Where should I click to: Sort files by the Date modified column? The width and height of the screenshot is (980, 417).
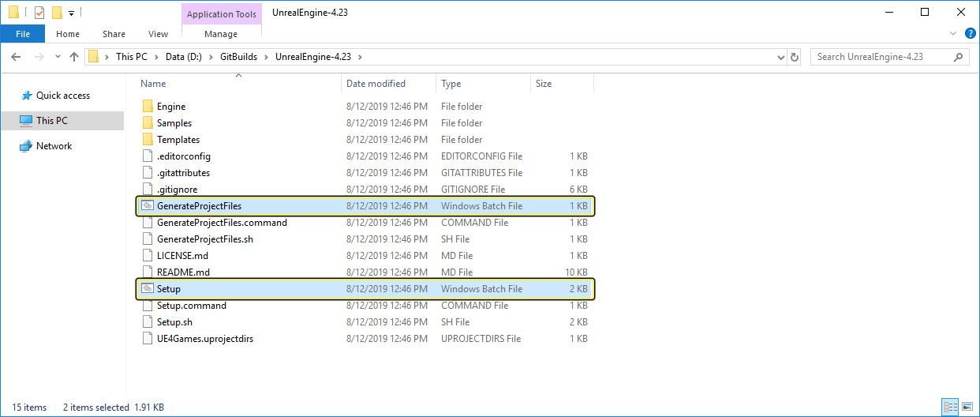(x=376, y=84)
